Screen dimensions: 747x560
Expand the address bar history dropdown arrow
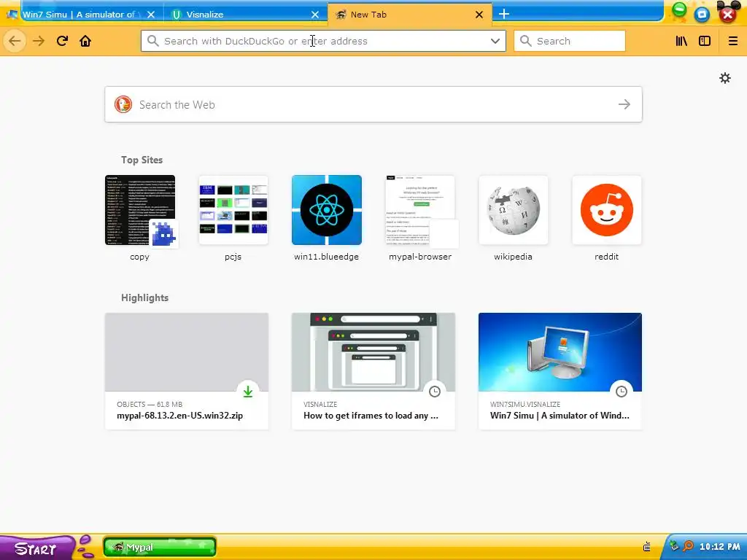click(495, 41)
